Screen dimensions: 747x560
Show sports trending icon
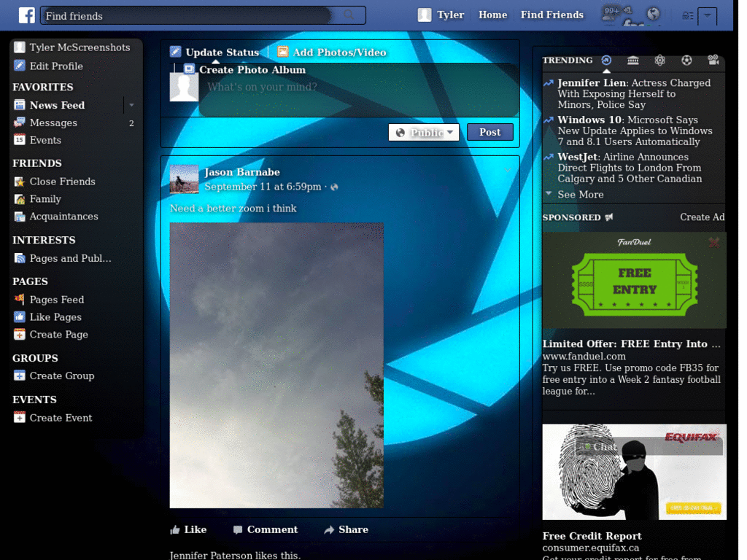pyautogui.click(x=686, y=60)
